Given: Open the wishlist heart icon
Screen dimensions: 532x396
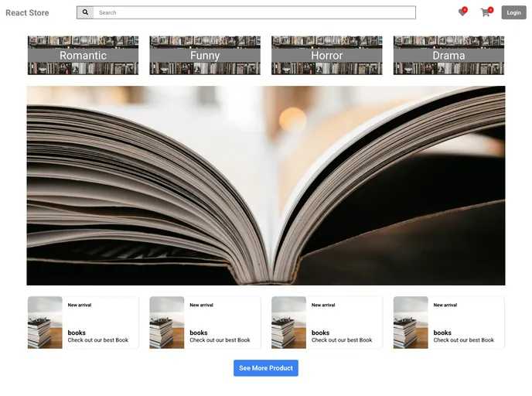Looking at the screenshot, I should (x=462, y=13).
